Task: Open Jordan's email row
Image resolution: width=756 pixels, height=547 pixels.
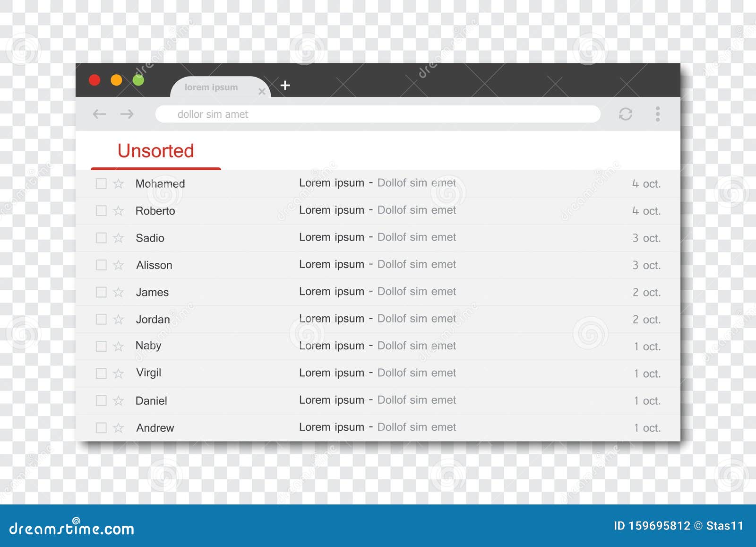Action: coord(377,319)
